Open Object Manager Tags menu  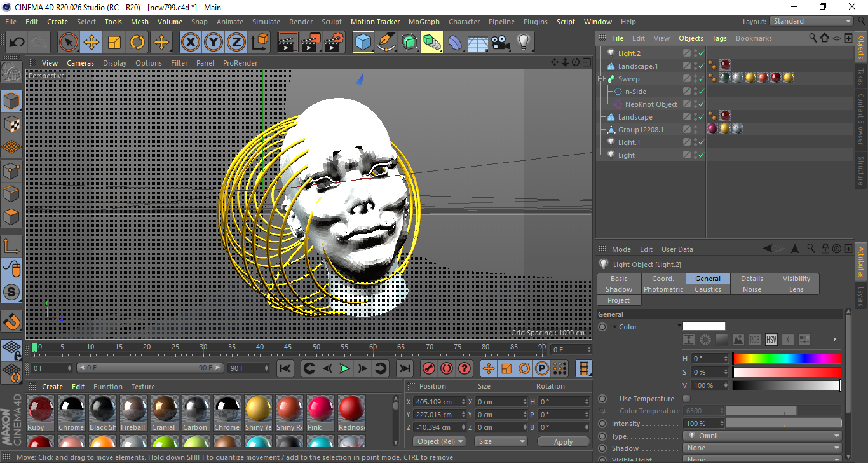(719, 38)
